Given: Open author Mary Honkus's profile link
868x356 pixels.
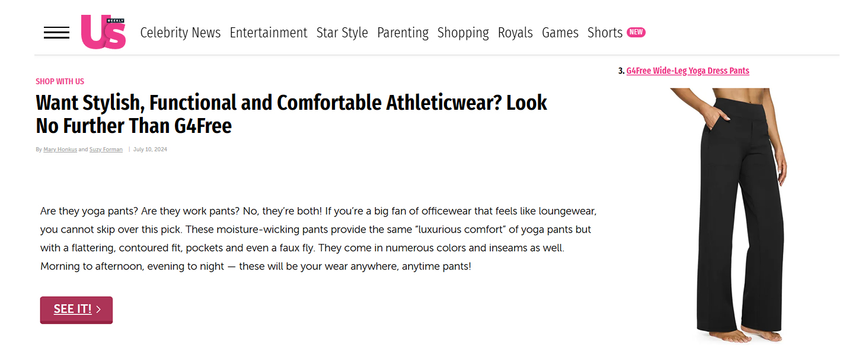Looking at the screenshot, I should tap(60, 150).
